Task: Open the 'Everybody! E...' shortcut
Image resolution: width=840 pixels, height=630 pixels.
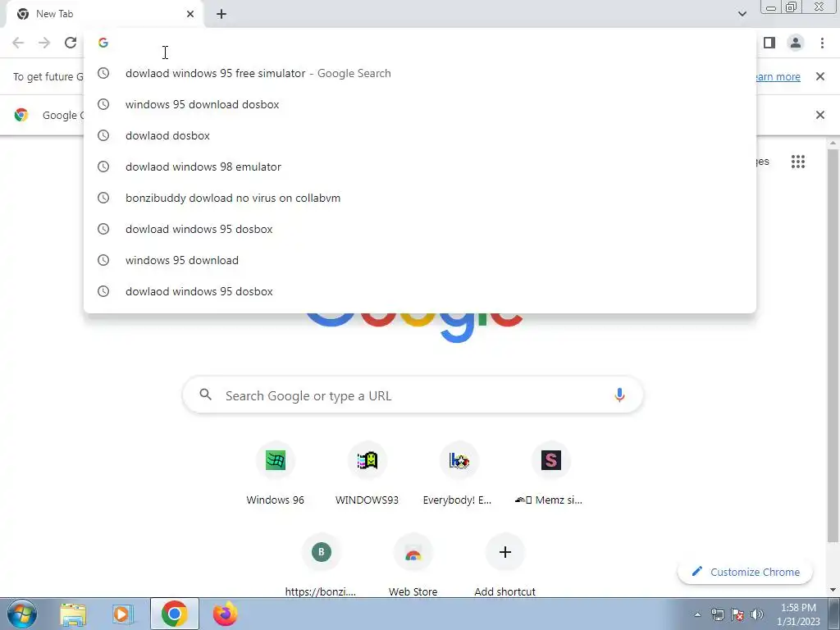Action: [x=459, y=474]
